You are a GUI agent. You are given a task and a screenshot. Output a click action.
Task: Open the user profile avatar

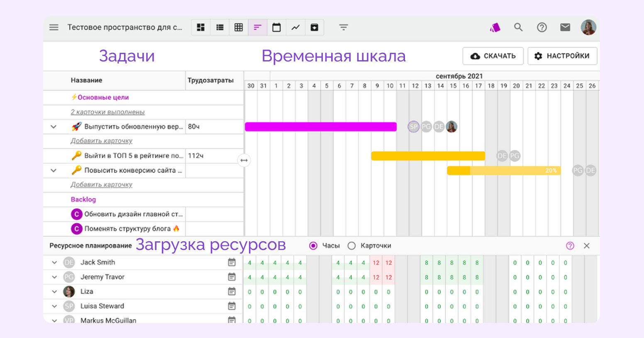pyautogui.click(x=588, y=27)
